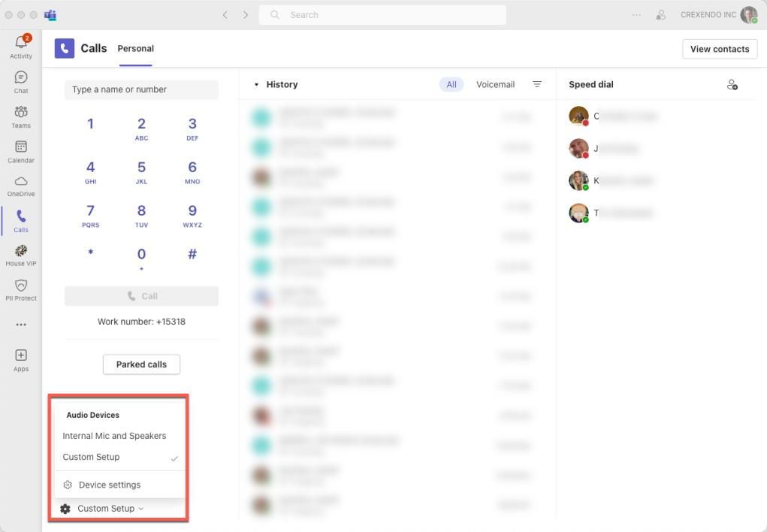Screen dimensions: 767x532
Task: Open Chat in the sidebar
Action: pyautogui.click(x=21, y=82)
